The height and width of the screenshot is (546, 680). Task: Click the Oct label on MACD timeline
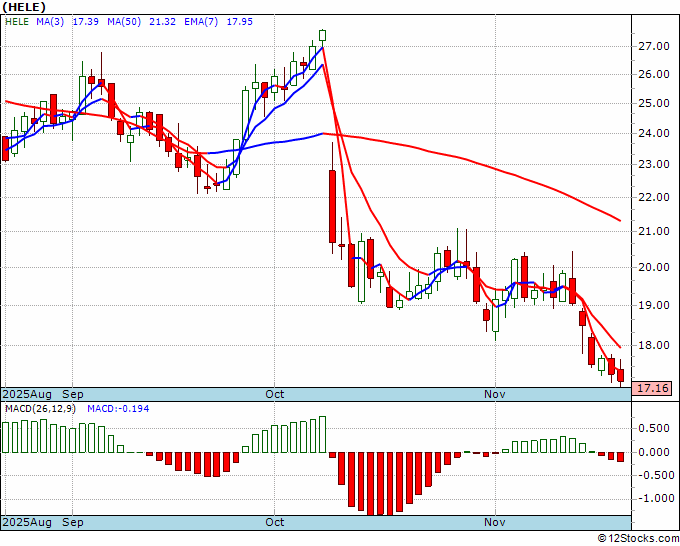(275, 522)
